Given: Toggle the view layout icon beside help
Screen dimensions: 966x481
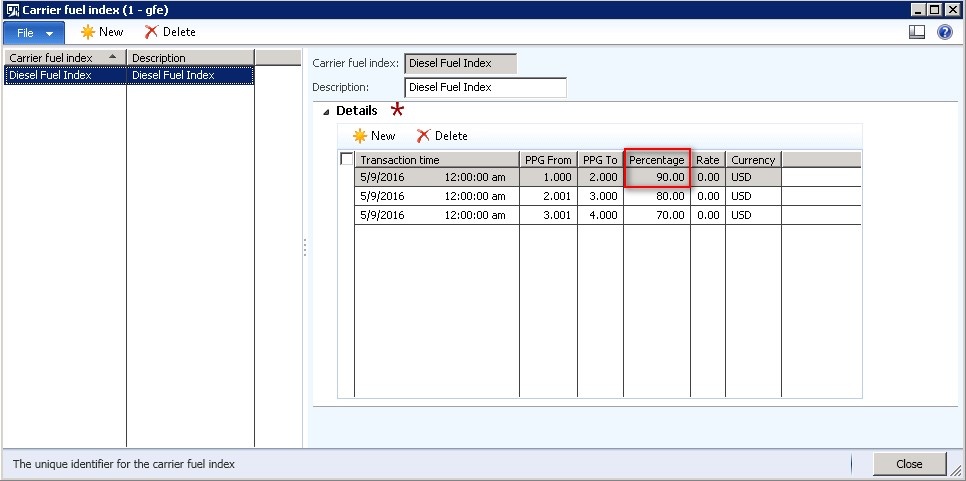Looking at the screenshot, I should click(917, 32).
